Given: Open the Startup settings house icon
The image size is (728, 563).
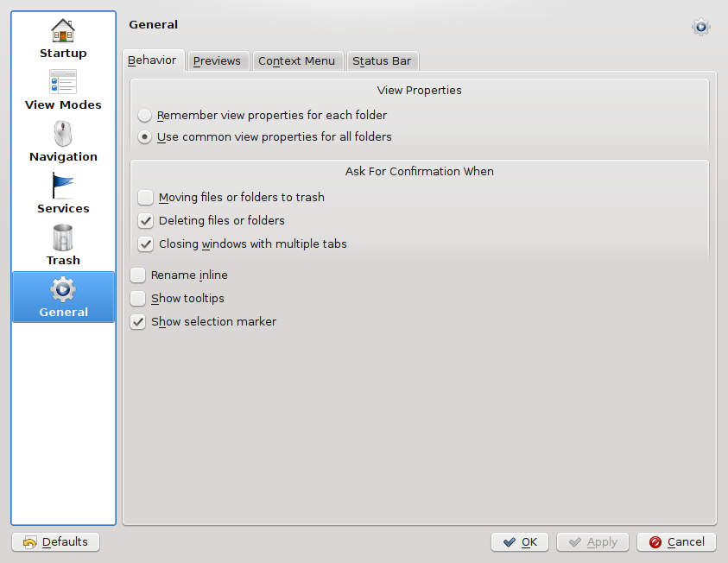Looking at the screenshot, I should 63,31.
